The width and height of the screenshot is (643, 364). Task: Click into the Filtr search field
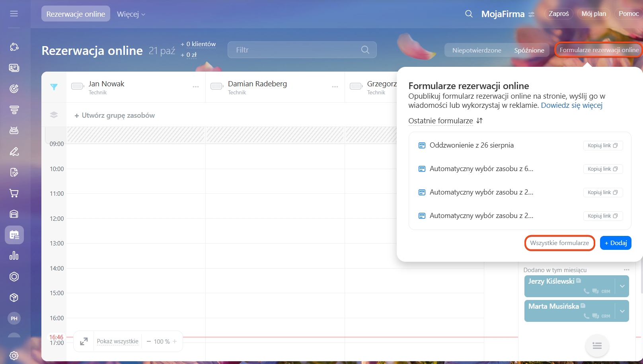point(296,50)
